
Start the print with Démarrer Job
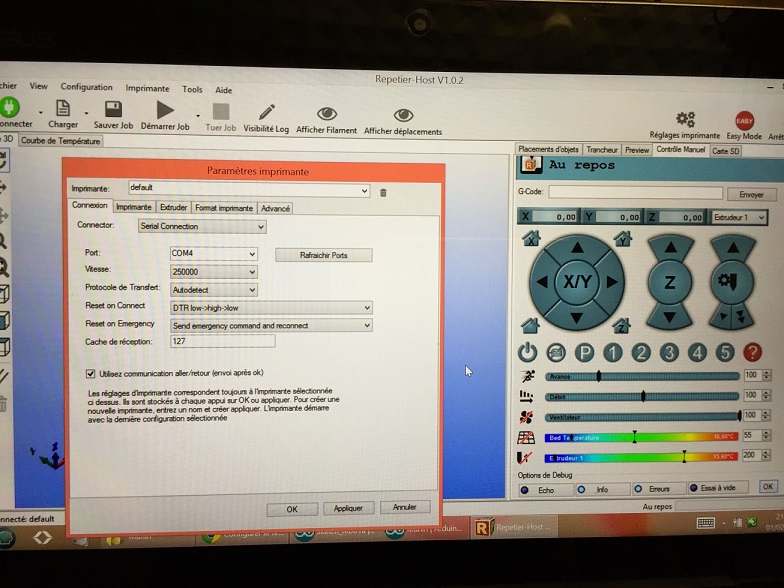(164, 110)
